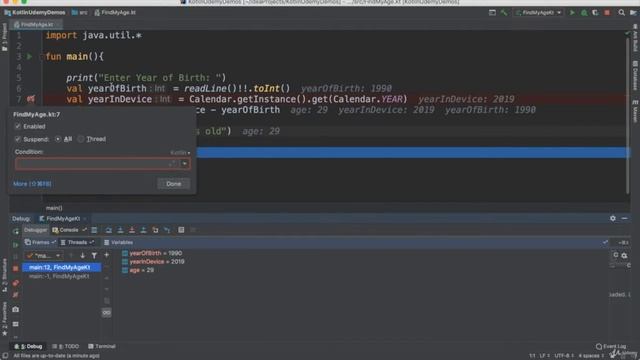Click the Build project hammer icon
Viewport: 640px width, 360px height.
tap(504, 13)
